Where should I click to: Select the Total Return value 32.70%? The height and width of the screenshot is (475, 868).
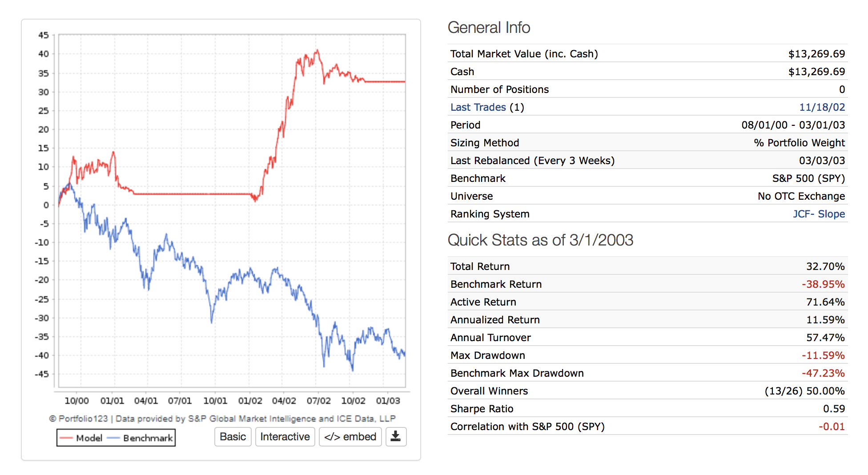(825, 266)
